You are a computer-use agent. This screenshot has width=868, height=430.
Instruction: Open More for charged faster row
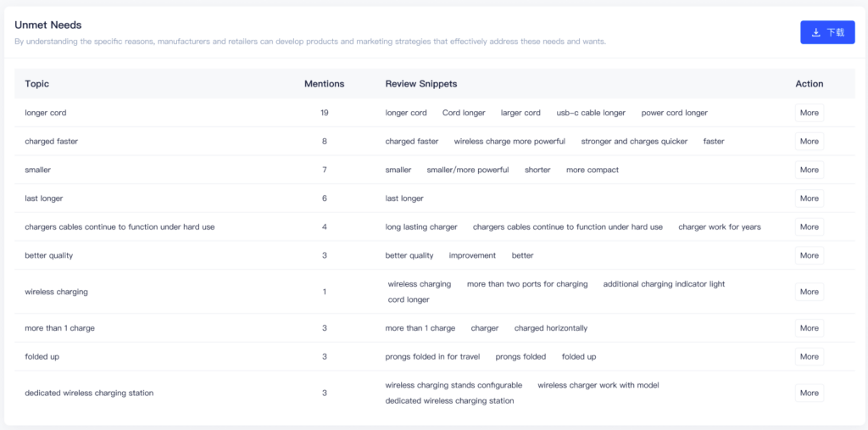pyautogui.click(x=810, y=142)
